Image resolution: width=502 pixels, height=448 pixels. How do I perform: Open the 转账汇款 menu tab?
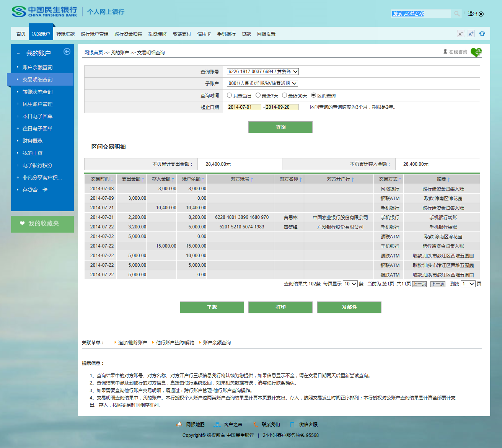(x=65, y=34)
